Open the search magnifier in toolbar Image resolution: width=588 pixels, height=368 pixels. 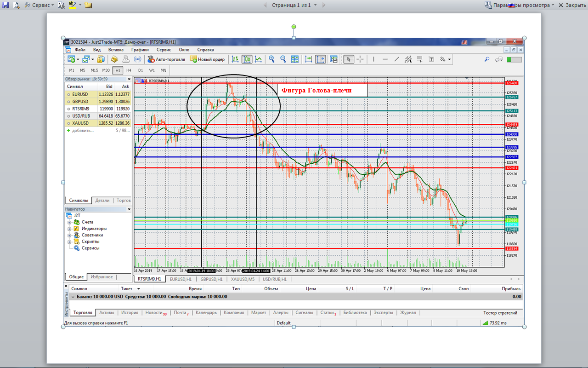click(x=487, y=59)
